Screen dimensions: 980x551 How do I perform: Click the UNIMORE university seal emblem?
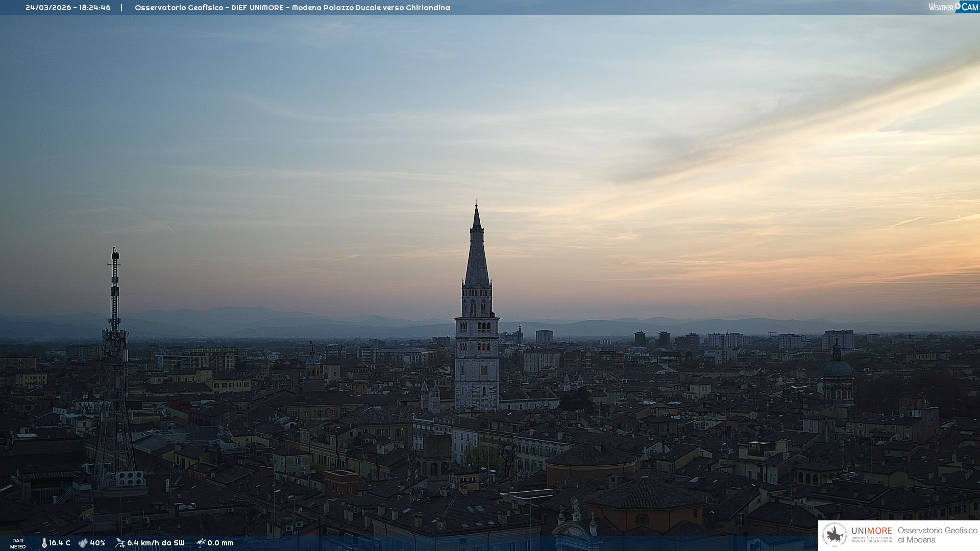point(835,535)
